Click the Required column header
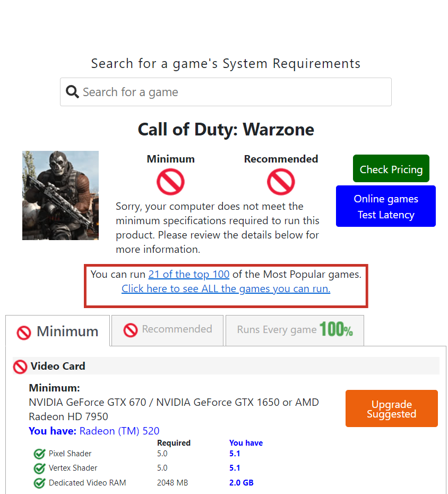Image resolution: width=448 pixels, height=494 pixels. coord(174,443)
